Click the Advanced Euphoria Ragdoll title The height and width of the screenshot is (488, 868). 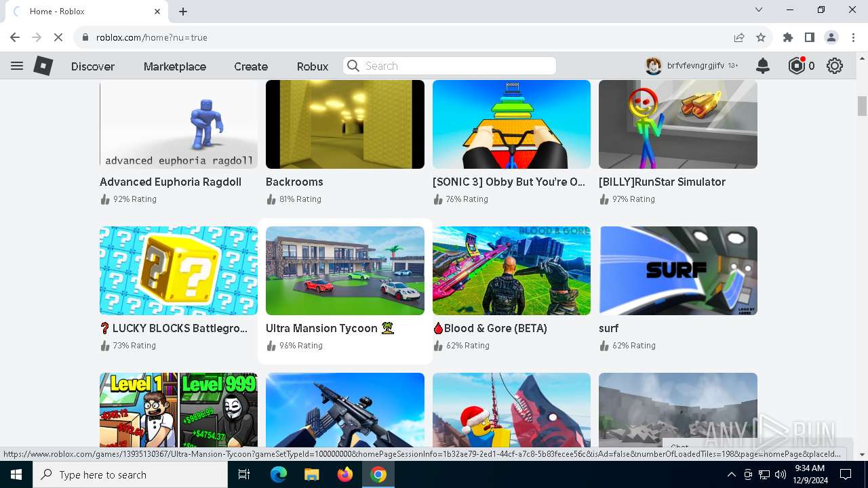click(x=170, y=182)
